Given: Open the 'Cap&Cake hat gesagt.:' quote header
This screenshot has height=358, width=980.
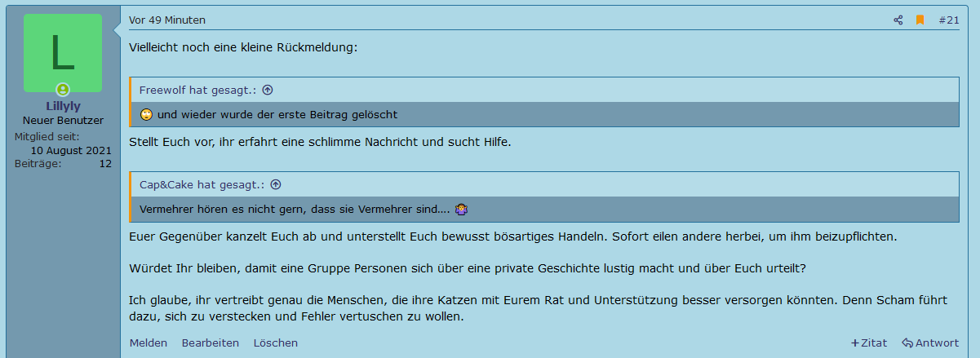Looking at the screenshot, I should click(x=203, y=185).
